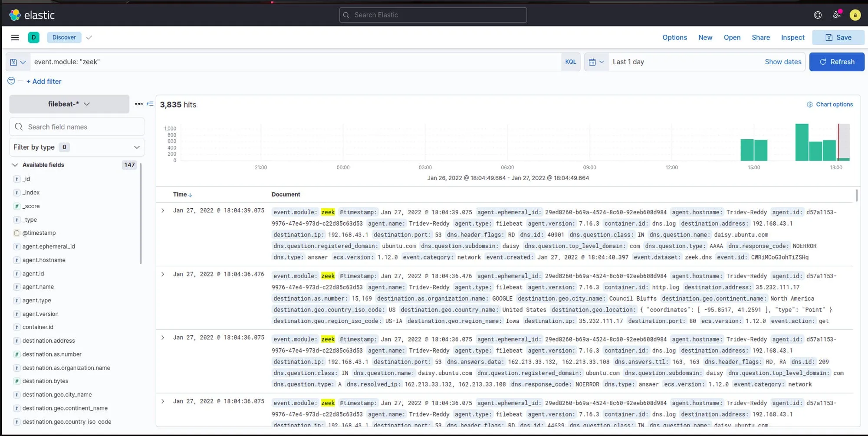868x436 pixels.
Task: Click the Refresh button
Action: [837, 62]
